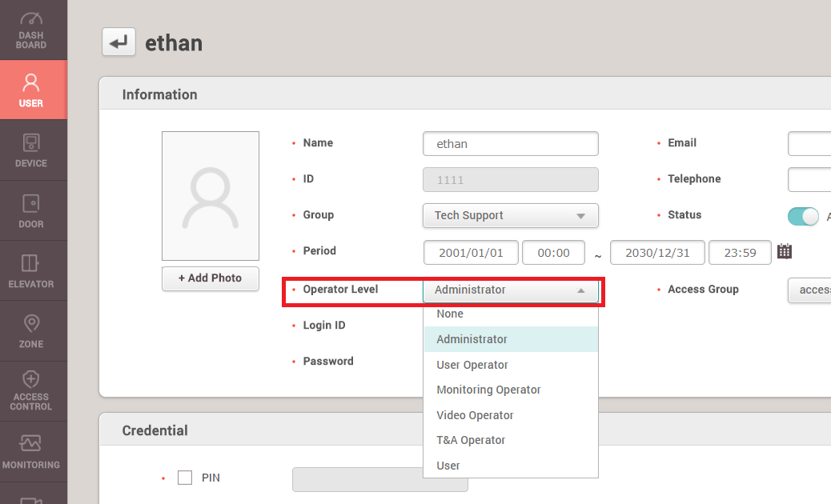Toggle the user Status switch
The height and width of the screenshot is (504, 831).
click(x=803, y=216)
